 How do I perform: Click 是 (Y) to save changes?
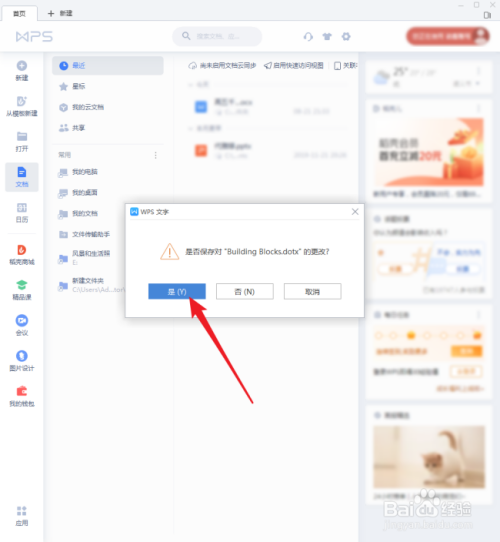click(177, 291)
